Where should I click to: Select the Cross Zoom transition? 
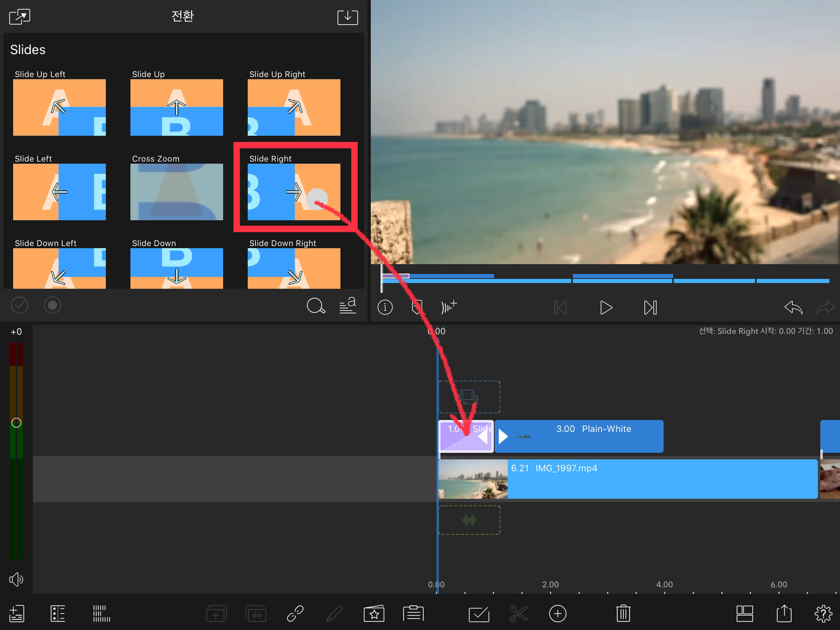coord(177,192)
